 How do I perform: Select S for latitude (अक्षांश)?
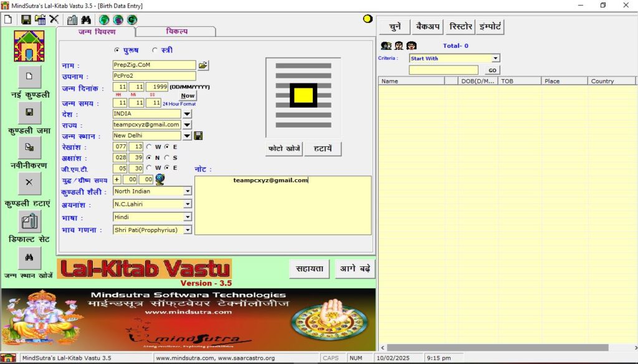[167, 157]
